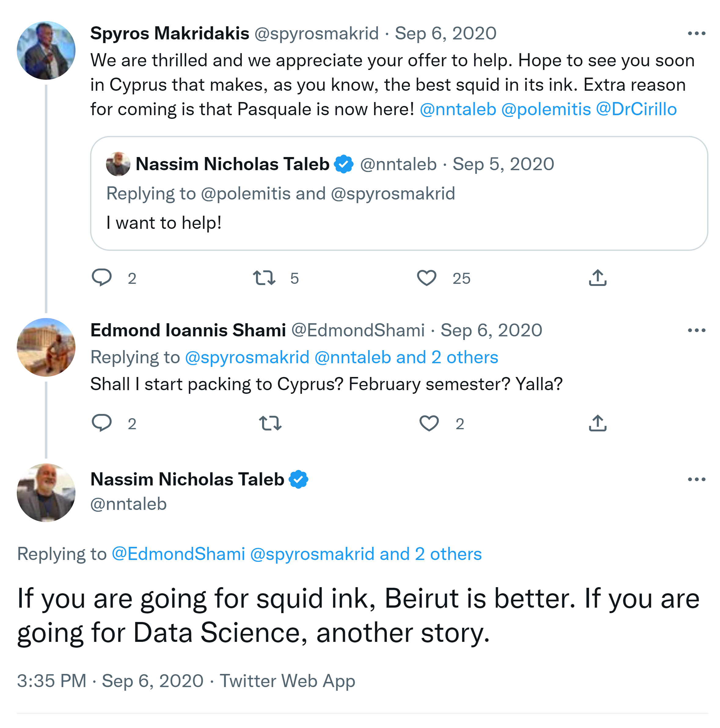This screenshot has height=728, width=720.
Task: Reply to Spyros Makridakis's tweet
Action: [102, 278]
